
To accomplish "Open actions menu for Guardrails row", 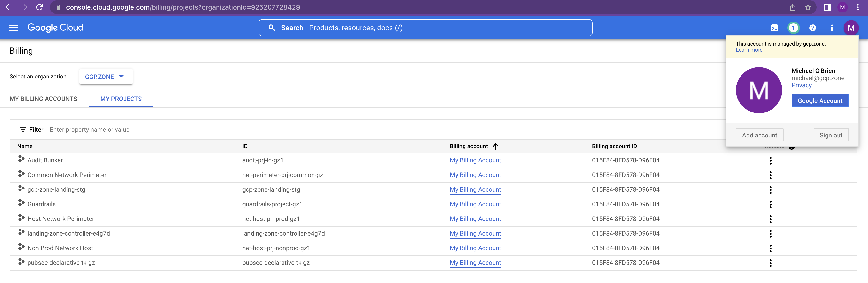I will 770,204.
